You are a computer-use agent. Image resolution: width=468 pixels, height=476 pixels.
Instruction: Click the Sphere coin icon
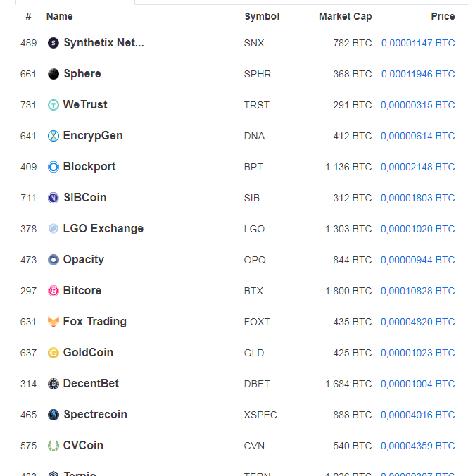click(x=53, y=74)
